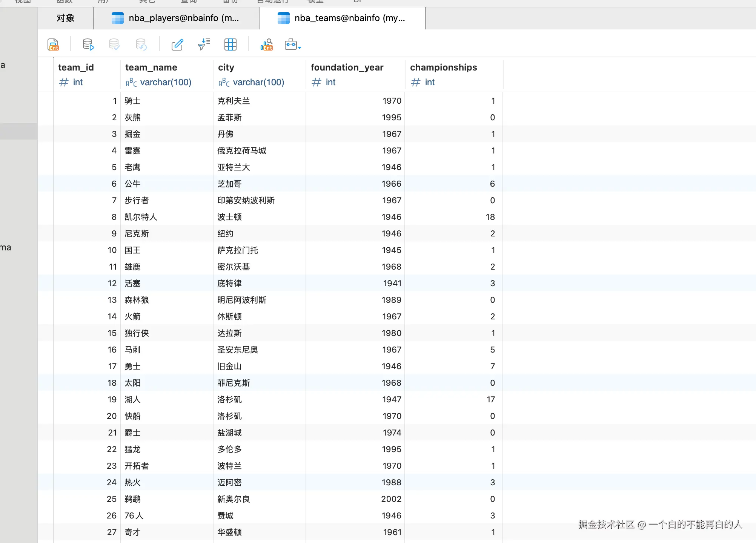Click the commit transaction icon

click(x=114, y=44)
